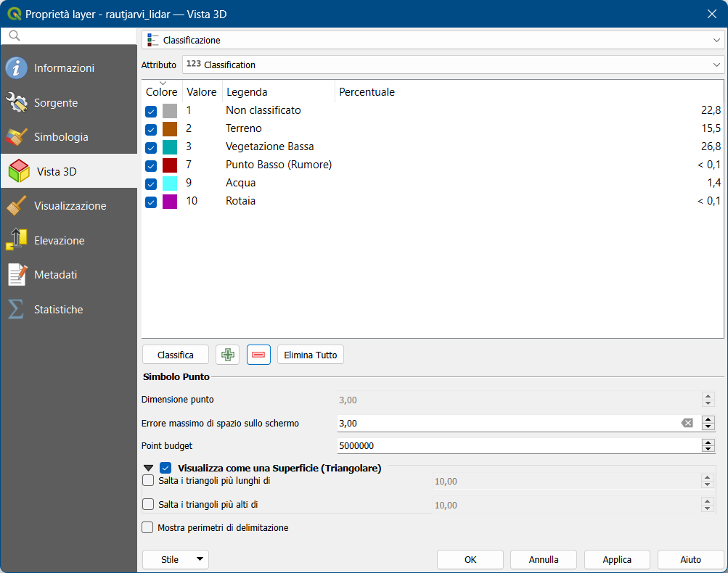Click the Elimina Tutto button
Screen dimensions: 728x573
[x=311, y=355]
